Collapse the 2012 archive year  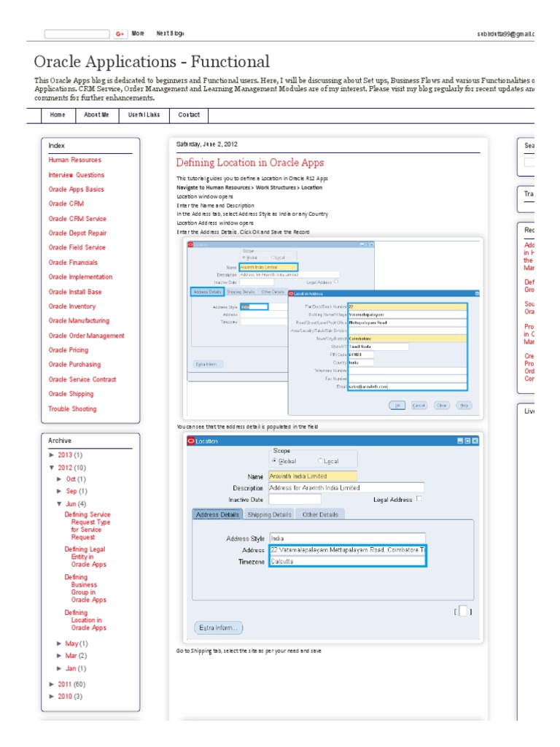(52, 467)
